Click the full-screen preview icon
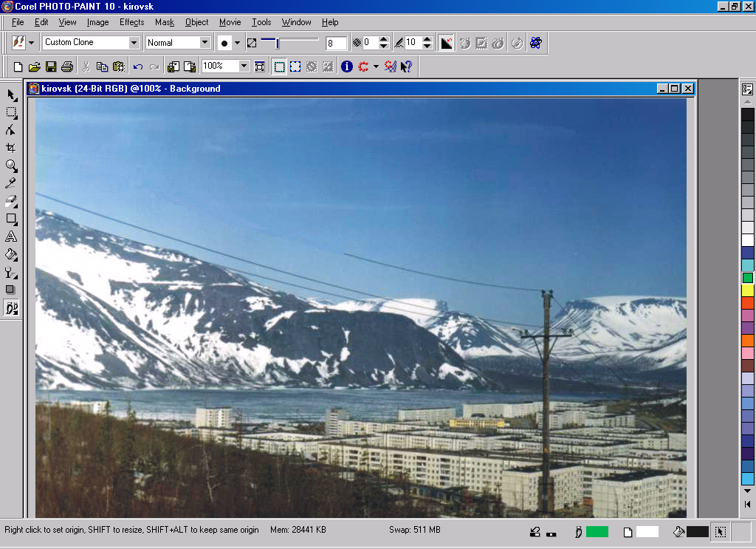 [259, 67]
